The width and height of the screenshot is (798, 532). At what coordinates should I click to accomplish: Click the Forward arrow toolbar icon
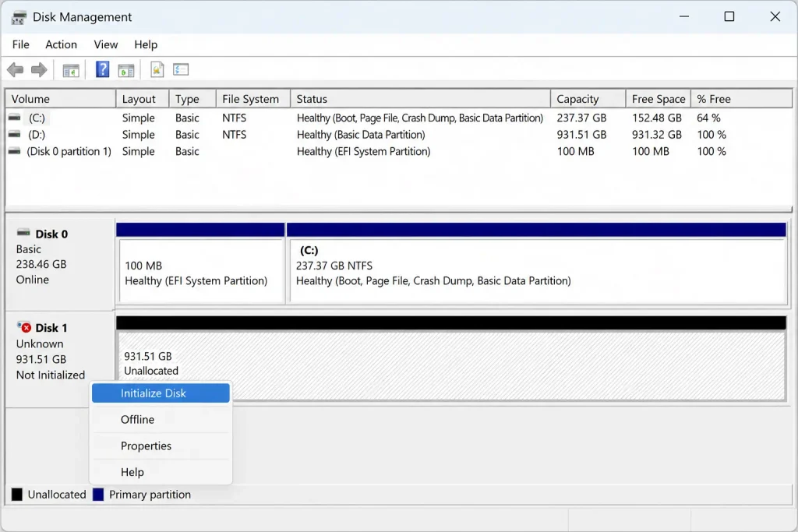[39, 69]
